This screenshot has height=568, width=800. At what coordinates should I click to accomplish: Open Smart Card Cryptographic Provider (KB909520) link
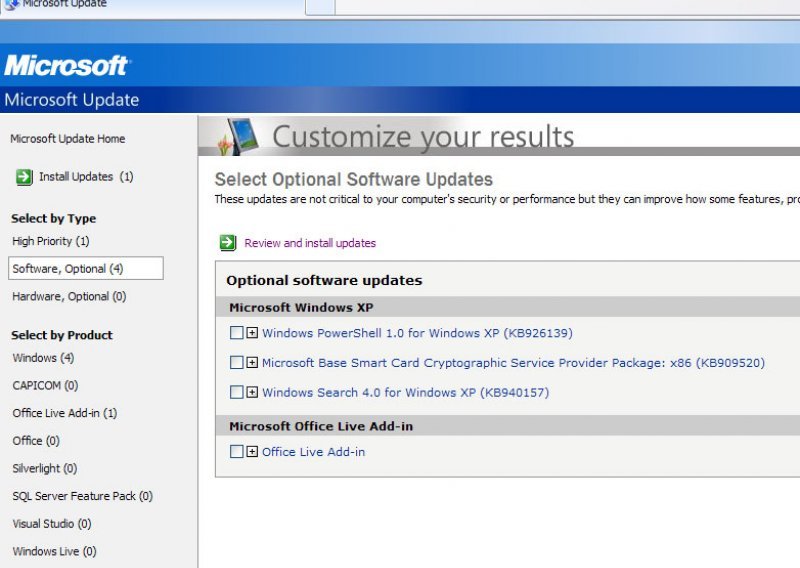pyautogui.click(x=513, y=363)
